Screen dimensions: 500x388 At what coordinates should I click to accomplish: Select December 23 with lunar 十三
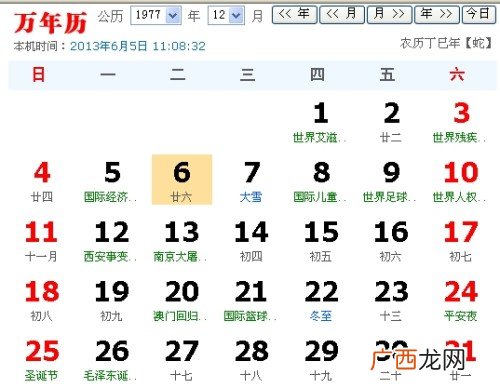coord(391,301)
